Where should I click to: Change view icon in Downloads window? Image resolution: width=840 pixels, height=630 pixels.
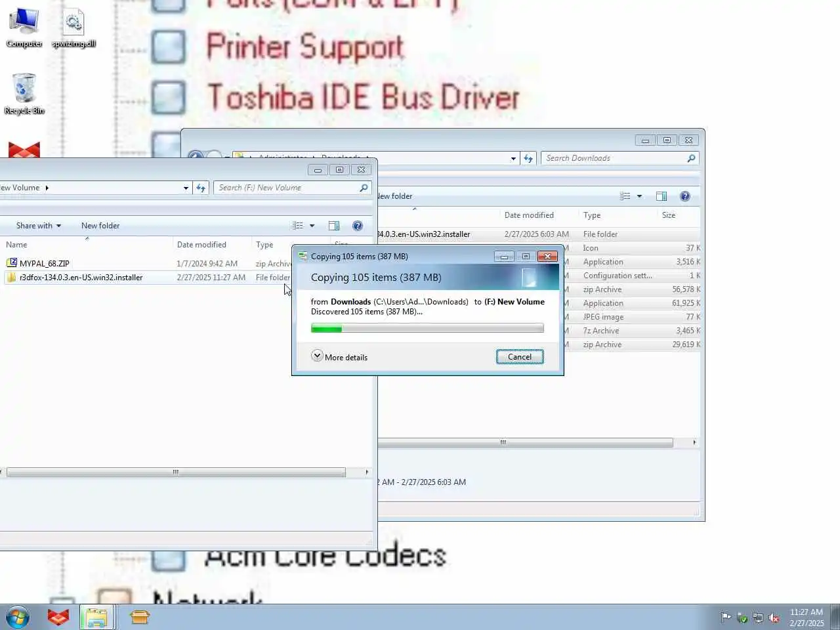tap(625, 196)
